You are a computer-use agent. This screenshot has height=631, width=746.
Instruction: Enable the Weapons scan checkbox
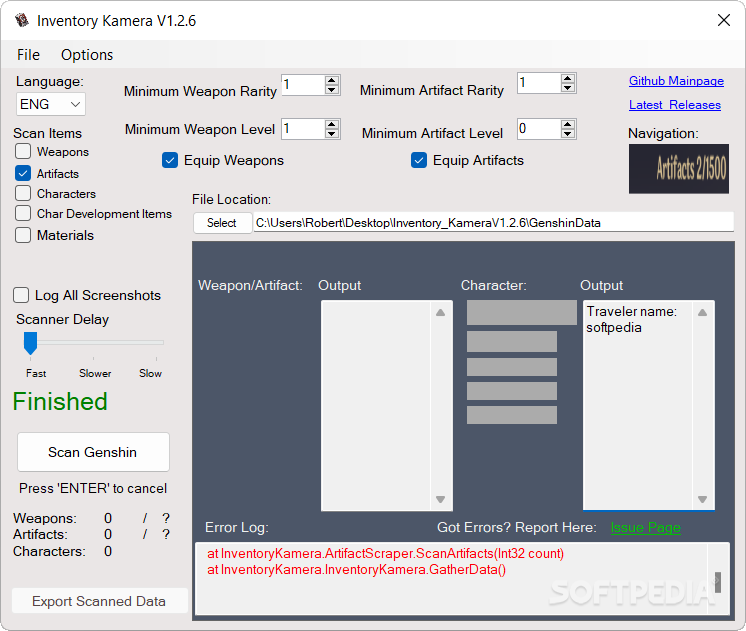click(23, 152)
